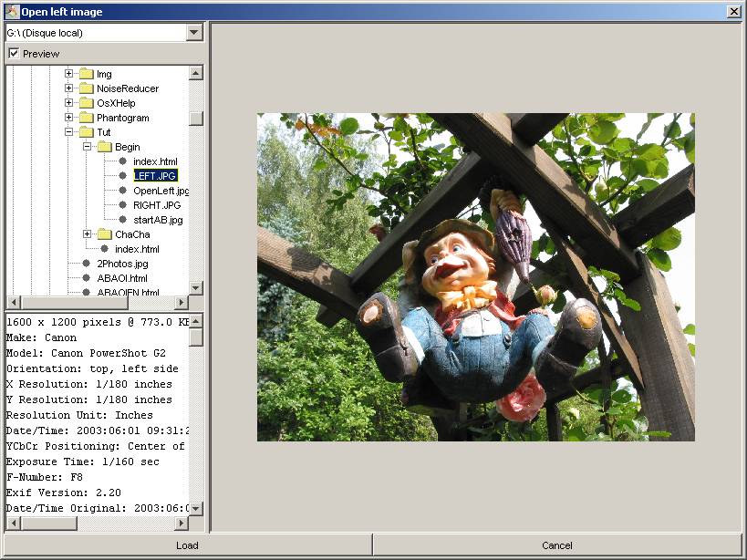Screen dimensions: 747x560
Task: Click the 'Resolution Unit: Inches' line
Action: 79,415
